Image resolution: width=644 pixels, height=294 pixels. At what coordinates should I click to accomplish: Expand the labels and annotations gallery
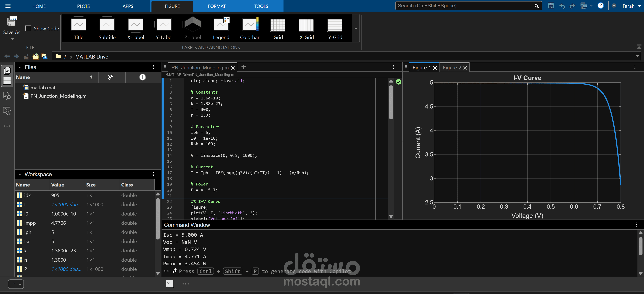click(355, 29)
